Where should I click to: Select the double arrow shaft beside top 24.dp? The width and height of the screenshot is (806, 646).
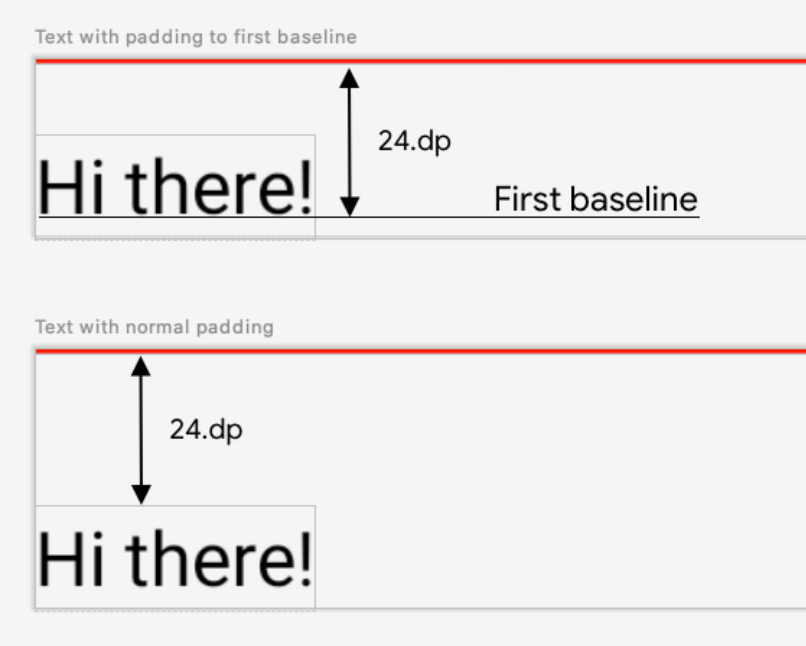348,140
